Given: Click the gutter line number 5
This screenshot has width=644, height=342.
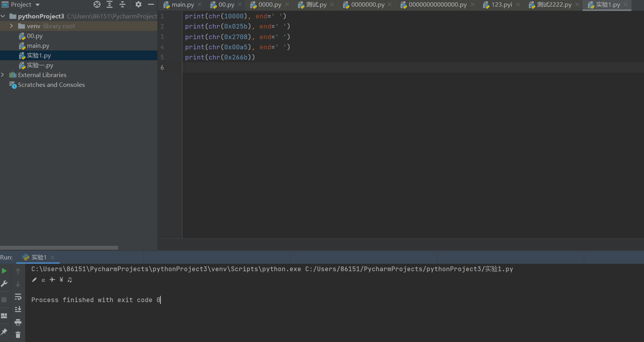Looking at the screenshot, I should (162, 57).
